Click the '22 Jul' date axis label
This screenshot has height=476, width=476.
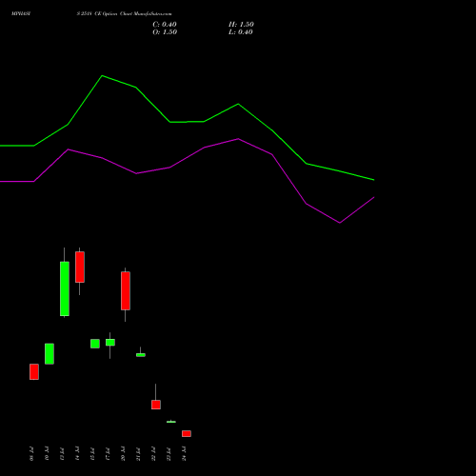153,454
